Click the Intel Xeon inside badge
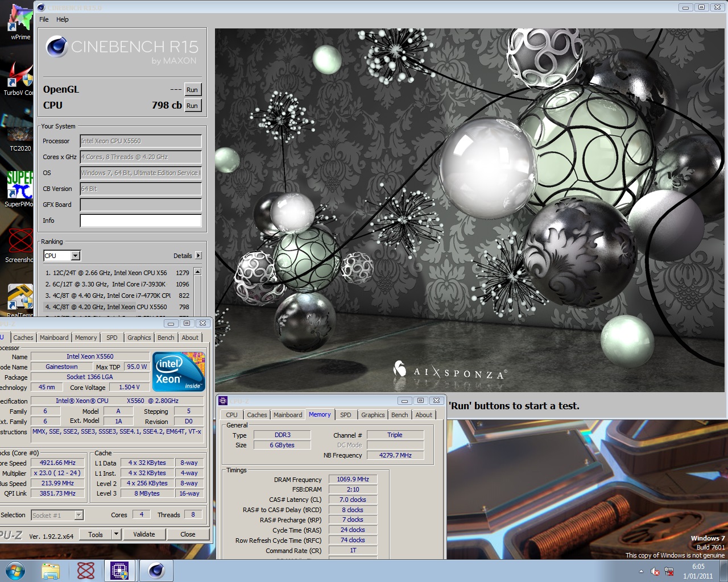Image resolution: width=728 pixels, height=582 pixels. point(179,372)
